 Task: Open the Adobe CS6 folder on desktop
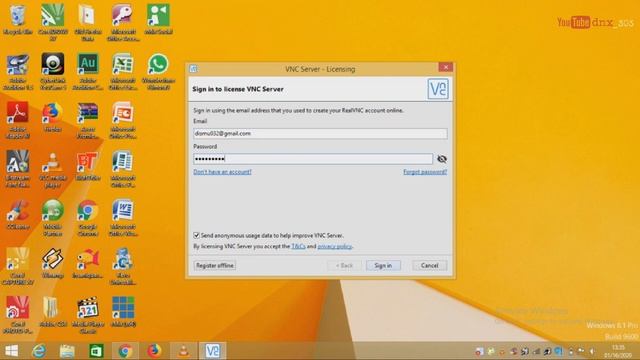(53, 312)
